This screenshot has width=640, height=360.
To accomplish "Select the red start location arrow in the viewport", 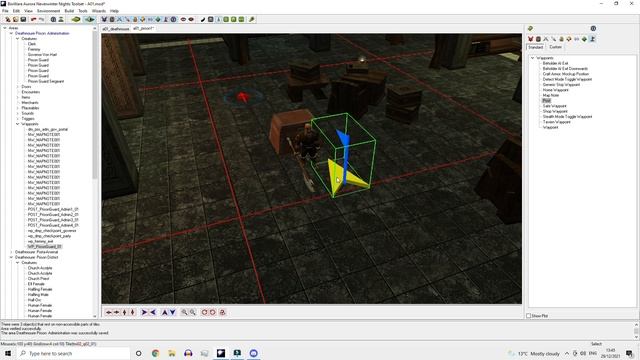I will pyautogui.click(x=243, y=97).
